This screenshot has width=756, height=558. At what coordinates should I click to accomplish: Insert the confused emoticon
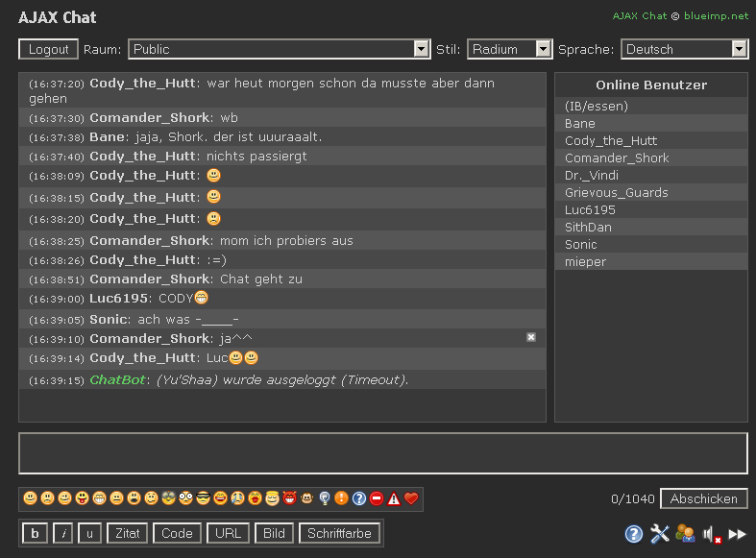pyautogui.click(x=152, y=498)
